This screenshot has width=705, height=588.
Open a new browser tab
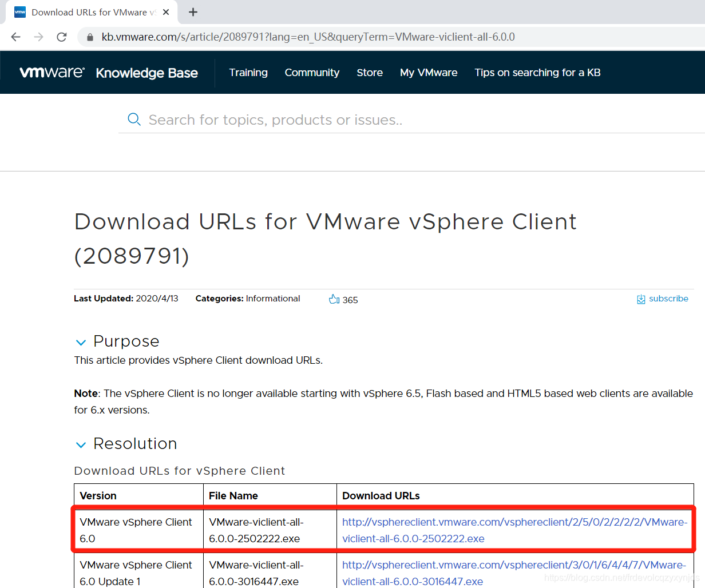click(193, 12)
